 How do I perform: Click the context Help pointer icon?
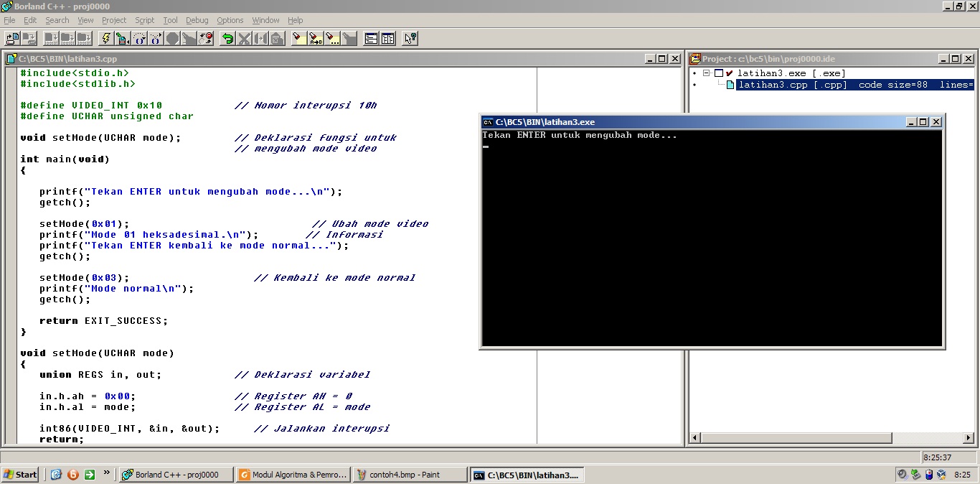click(410, 38)
